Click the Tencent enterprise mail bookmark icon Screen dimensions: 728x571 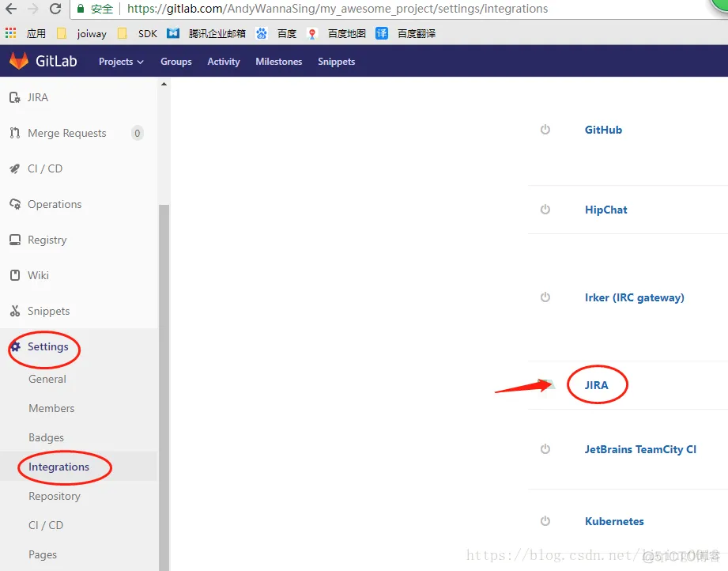(173, 33)
